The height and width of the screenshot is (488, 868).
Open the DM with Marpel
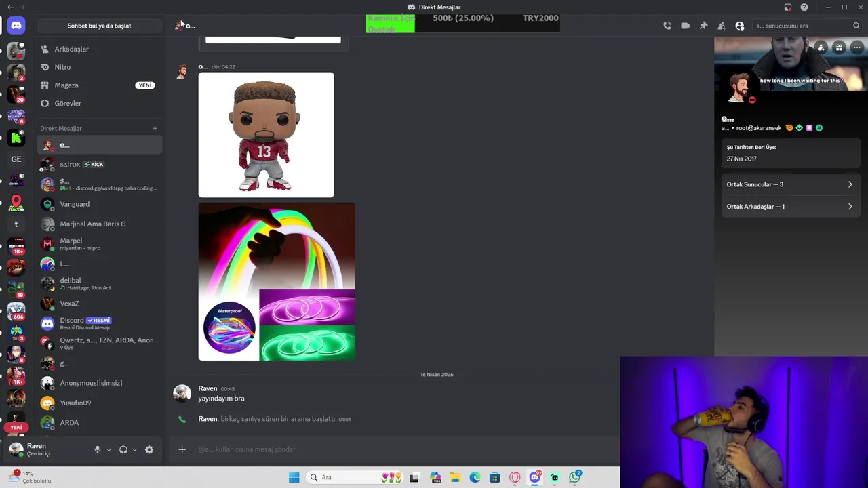pyautogui.click(x=99, y=244)
